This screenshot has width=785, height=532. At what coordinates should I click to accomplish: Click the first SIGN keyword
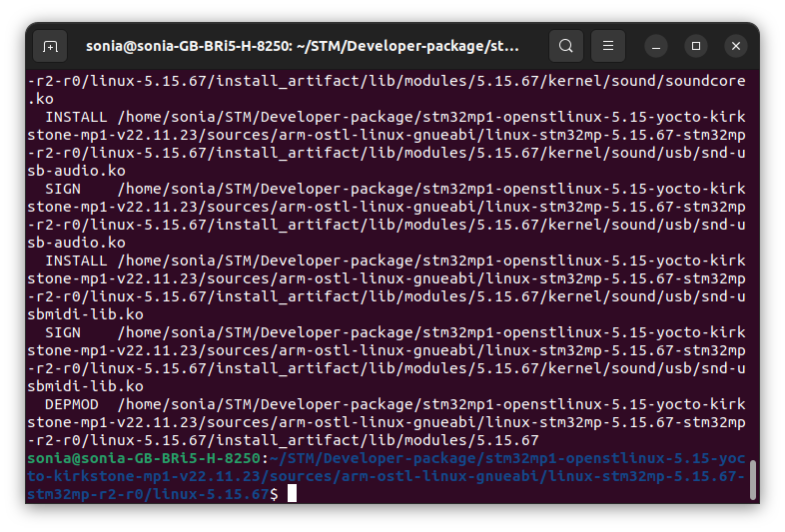(x=63, y=190)
